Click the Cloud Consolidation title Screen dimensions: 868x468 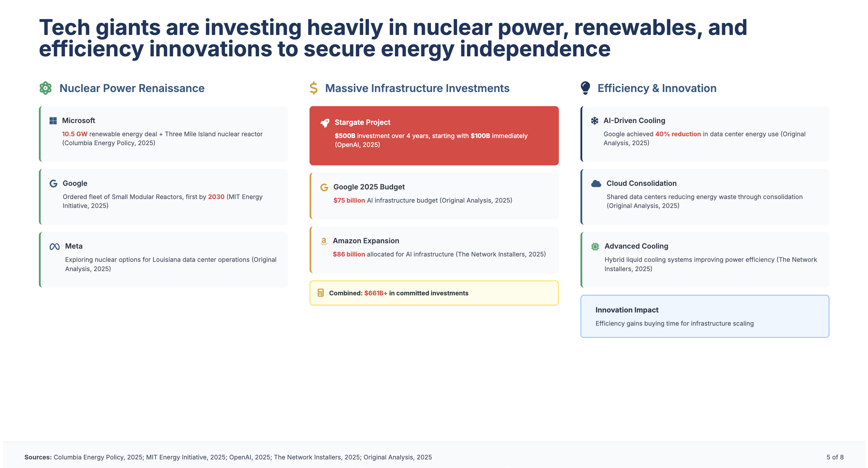coord(641,183)
